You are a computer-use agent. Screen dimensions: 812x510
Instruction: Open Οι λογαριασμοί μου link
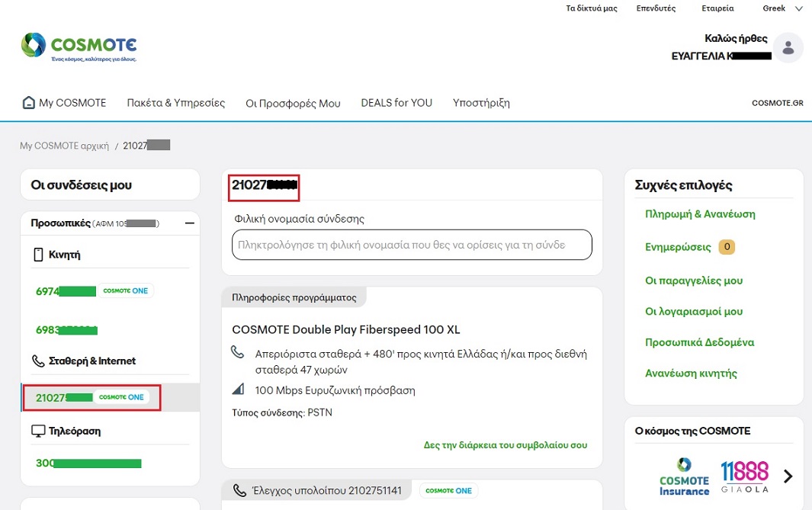tap(694, 312)
